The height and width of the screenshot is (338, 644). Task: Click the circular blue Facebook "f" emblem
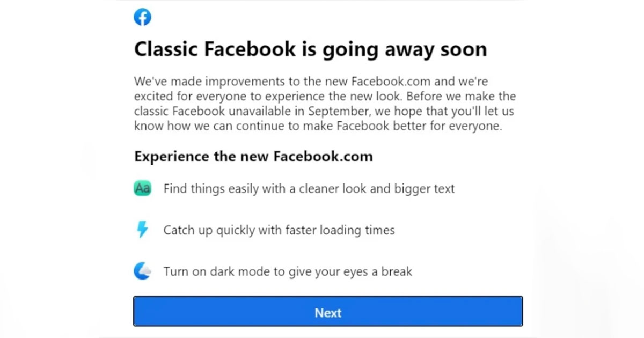point(142,17)
